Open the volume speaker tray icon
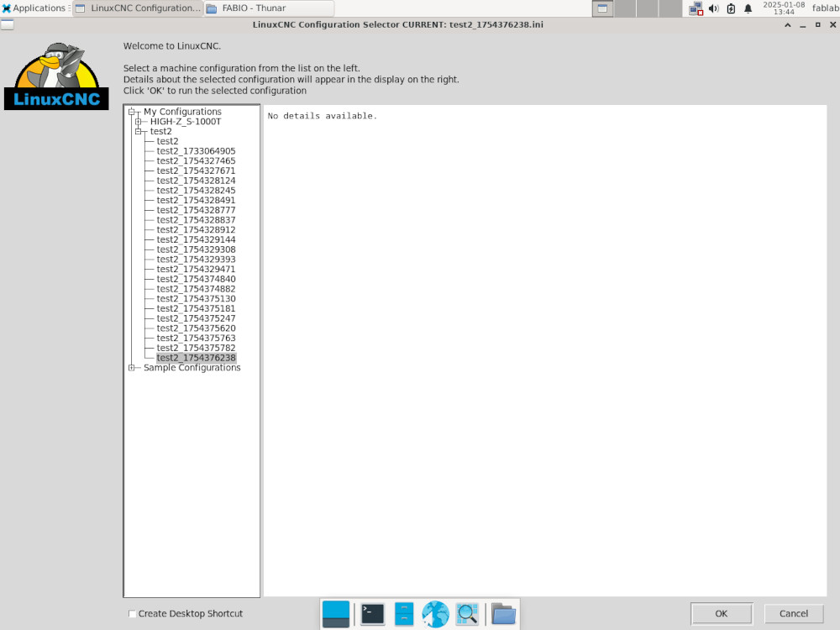Screen dimensions: 840x630 tap(713, 8)
